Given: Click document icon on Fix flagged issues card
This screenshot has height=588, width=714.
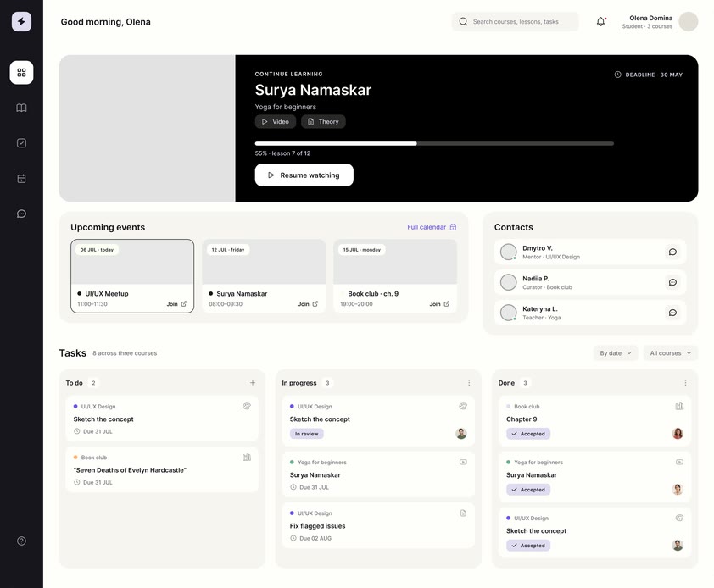Looking at the screenshot, I should 463,513.
